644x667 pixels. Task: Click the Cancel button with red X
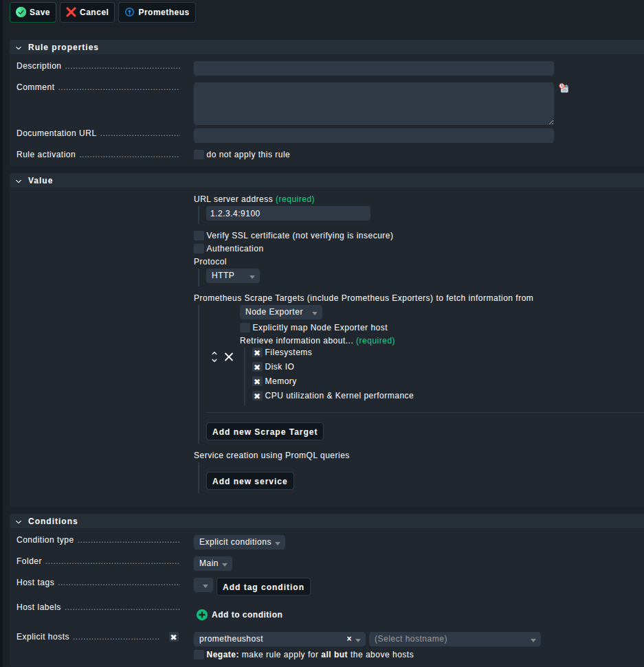coord(87,12)
